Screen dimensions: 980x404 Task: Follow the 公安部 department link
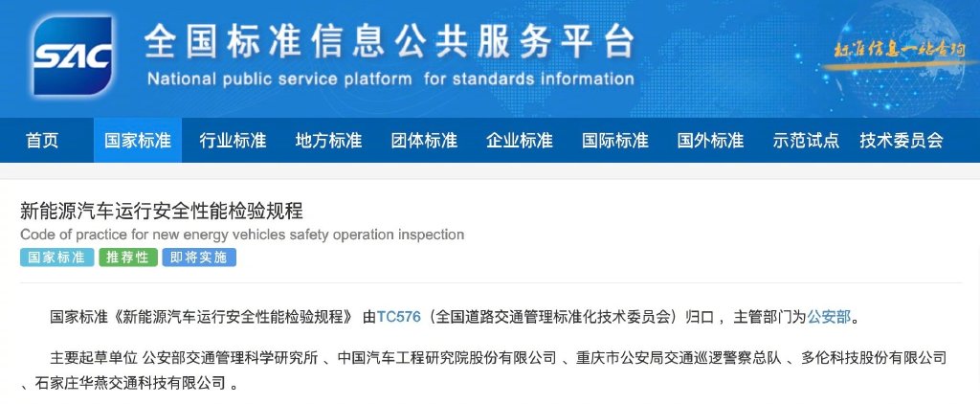tap(830, 317)
